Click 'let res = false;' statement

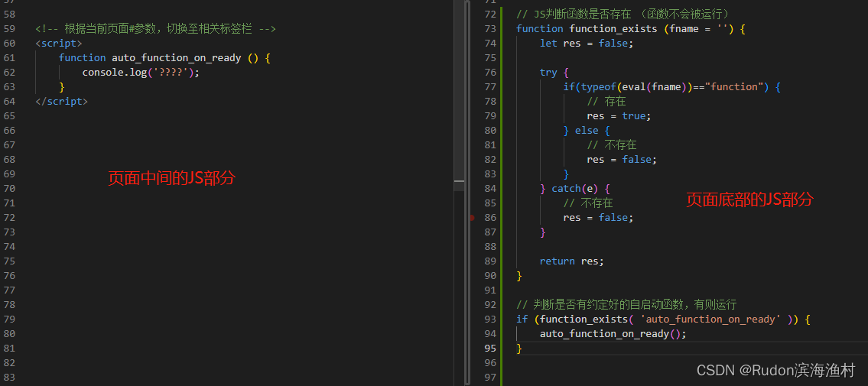(587, 43)
